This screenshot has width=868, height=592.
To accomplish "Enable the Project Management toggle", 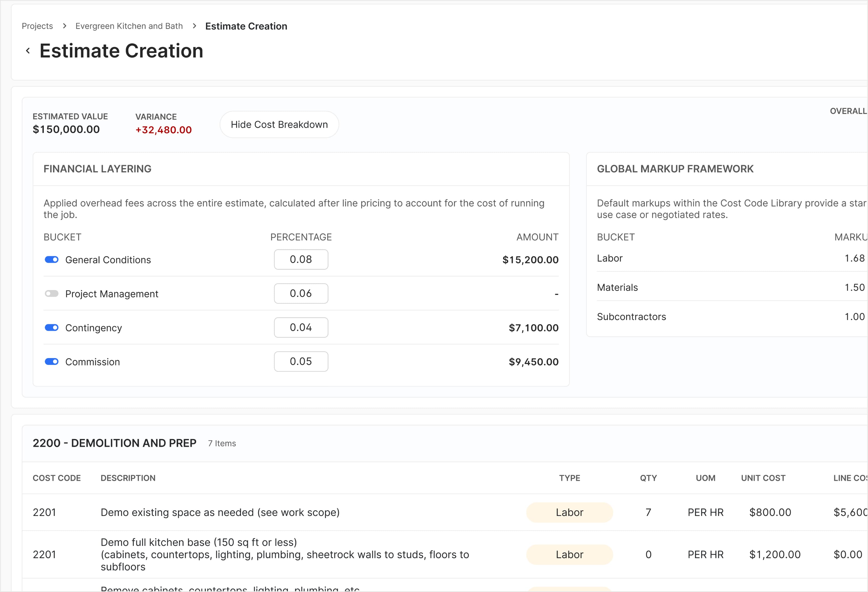I will (52, 293).
